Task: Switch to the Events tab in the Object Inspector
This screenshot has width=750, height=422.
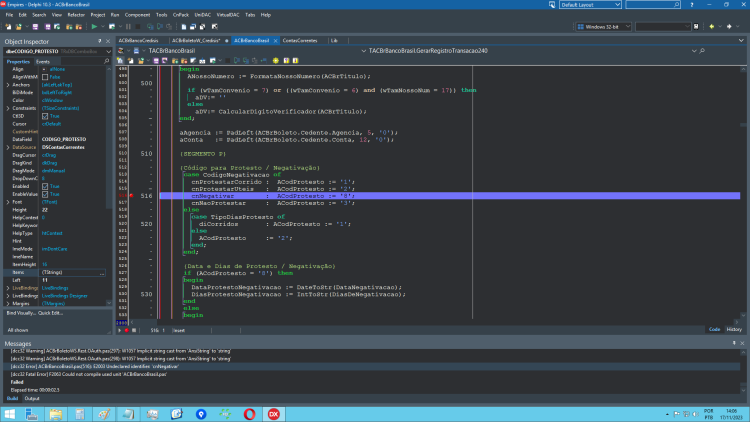Action: coord(43,62)
